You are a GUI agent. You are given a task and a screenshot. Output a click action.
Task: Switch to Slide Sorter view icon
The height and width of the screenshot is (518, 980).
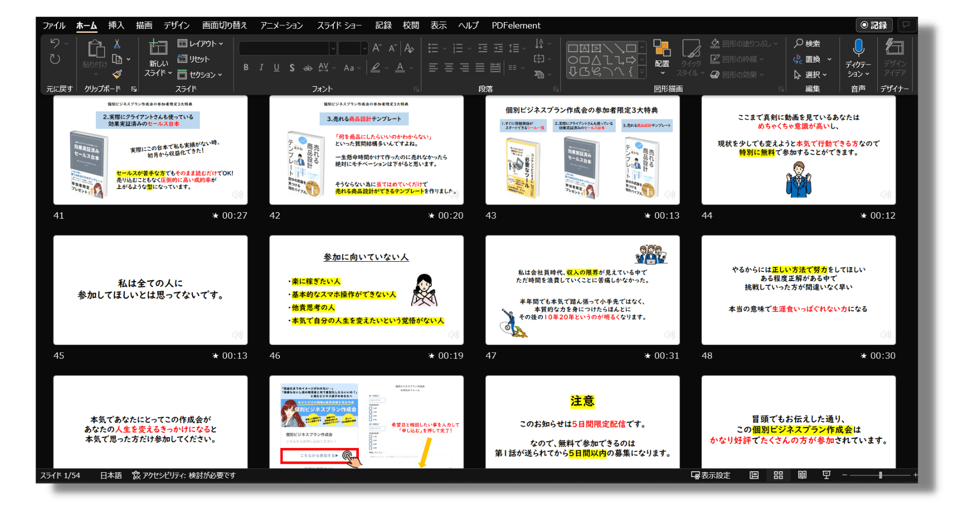(x=778, y=475)
